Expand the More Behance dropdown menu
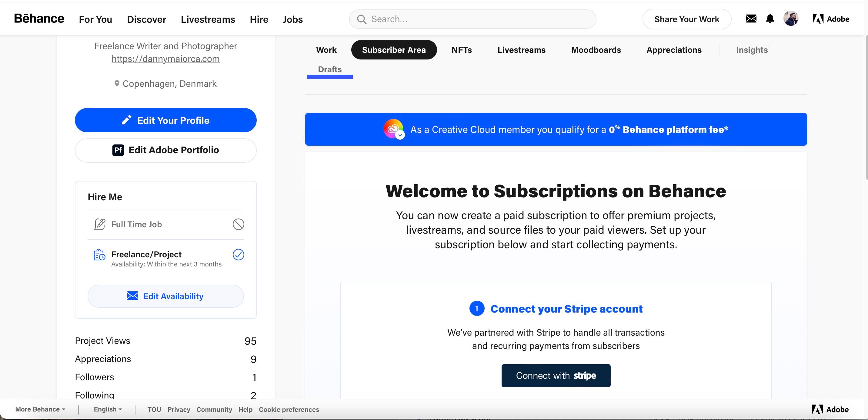This screenshot has width=868, height=420. pos(40,409)
